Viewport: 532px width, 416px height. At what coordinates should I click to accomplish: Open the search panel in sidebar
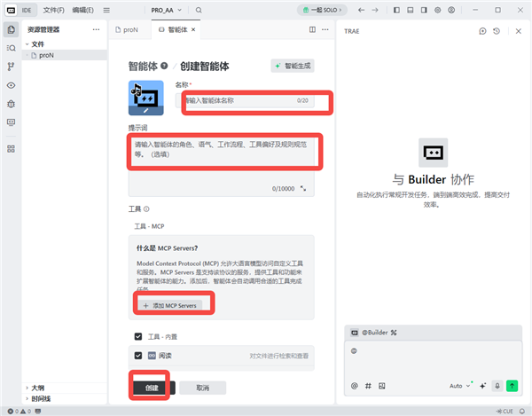point(11,47)
